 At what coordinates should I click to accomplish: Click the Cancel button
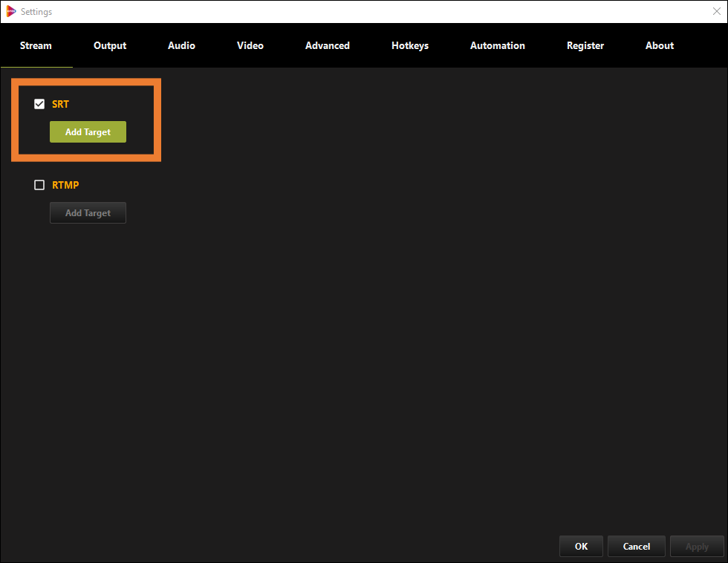tap(637, 547)
